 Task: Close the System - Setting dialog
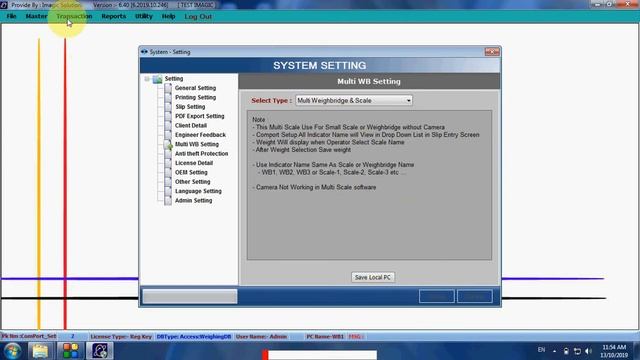(x=492, y=52)
